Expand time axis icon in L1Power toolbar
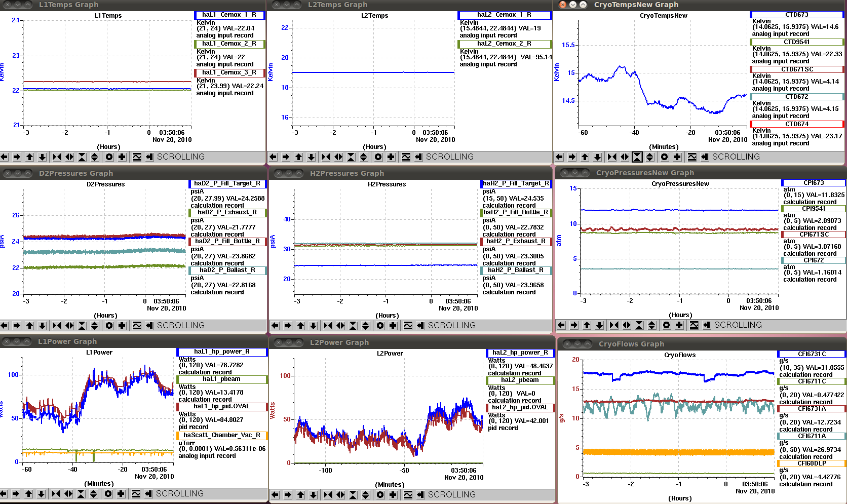Viewport: 847px width, 504px height. click(x=68, y=494)
